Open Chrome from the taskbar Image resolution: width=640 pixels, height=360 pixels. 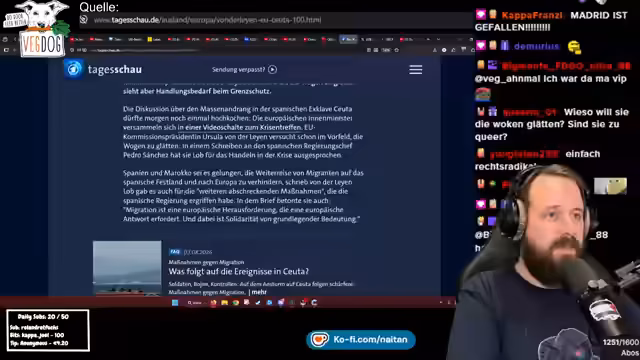(236, 302)
